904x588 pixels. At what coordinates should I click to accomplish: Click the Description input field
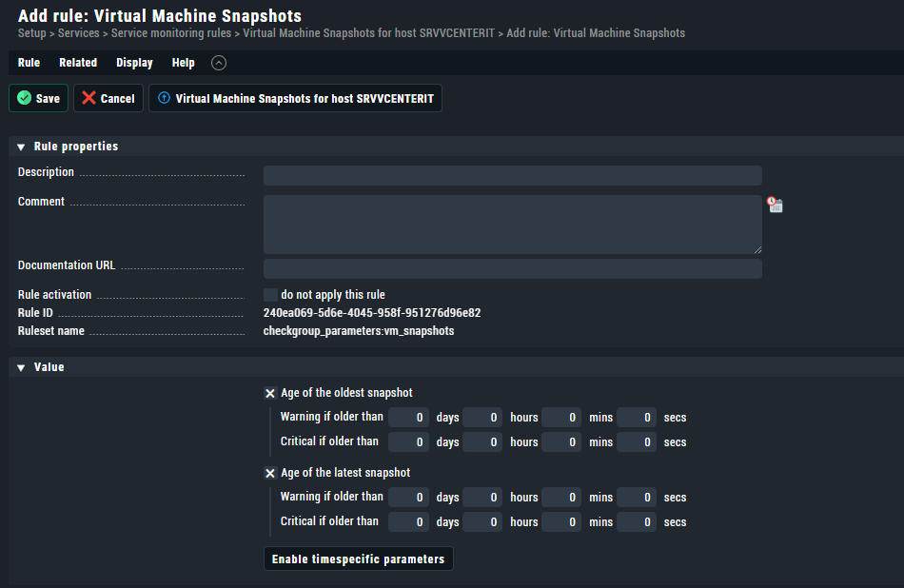tap(513, 175)
